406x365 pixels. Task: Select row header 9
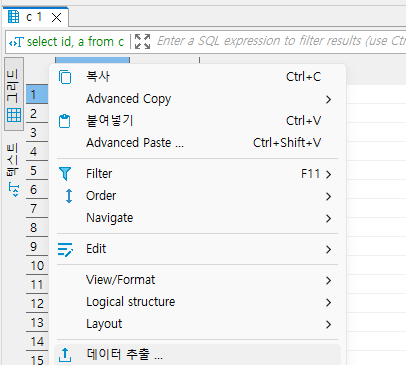coord(37,246)
